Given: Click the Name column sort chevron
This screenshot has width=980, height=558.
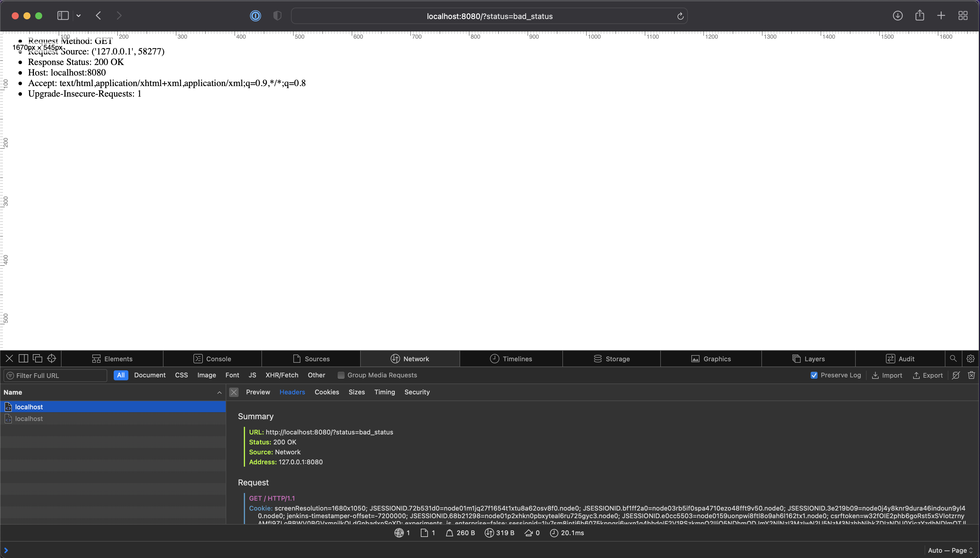Looking at the screenshot, I should pos(220,392).
